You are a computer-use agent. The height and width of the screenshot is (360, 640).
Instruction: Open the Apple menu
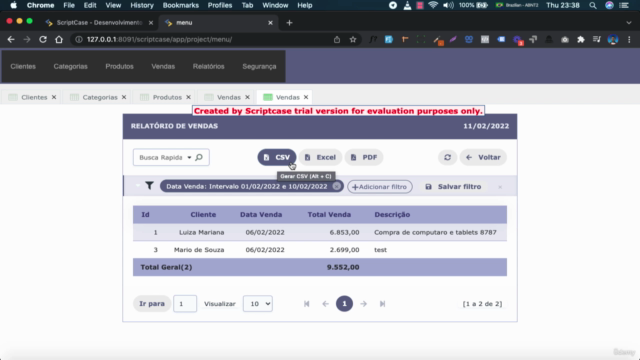pyautogui.click(x=13, y=5)
